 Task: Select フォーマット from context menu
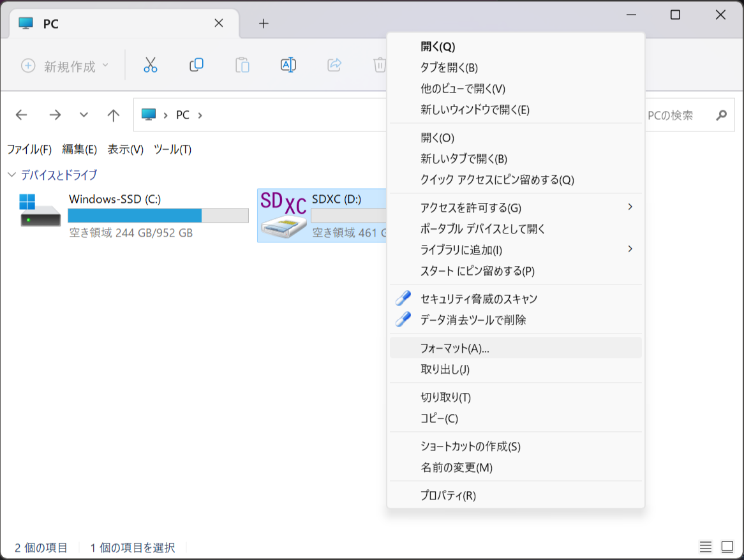point(454,348)
